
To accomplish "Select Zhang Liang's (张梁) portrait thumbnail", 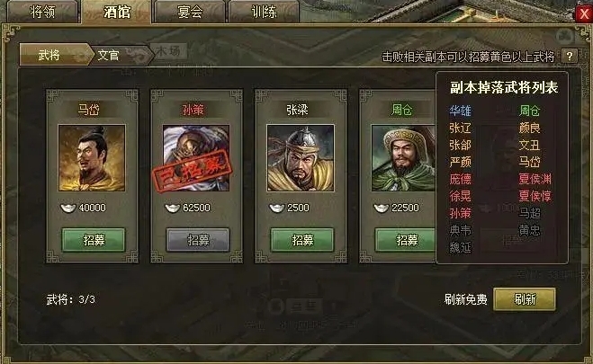I will [301, 158].
